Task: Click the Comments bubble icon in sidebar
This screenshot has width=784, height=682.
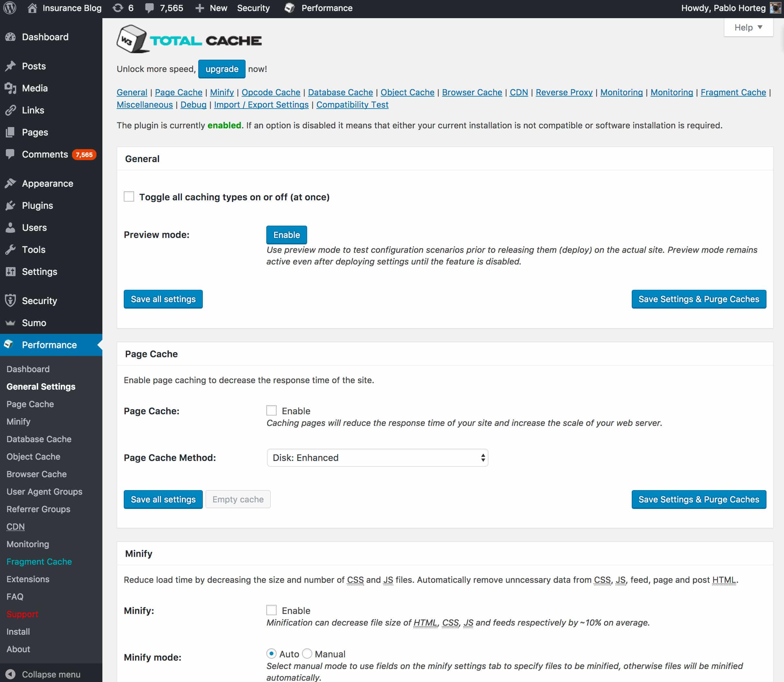Action: [11, 154]
